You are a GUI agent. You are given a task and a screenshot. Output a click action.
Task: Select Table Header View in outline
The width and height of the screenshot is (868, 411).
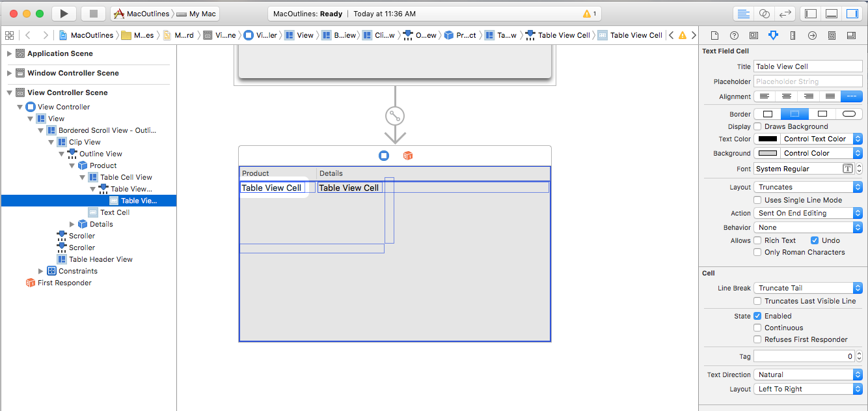(100, 259)
